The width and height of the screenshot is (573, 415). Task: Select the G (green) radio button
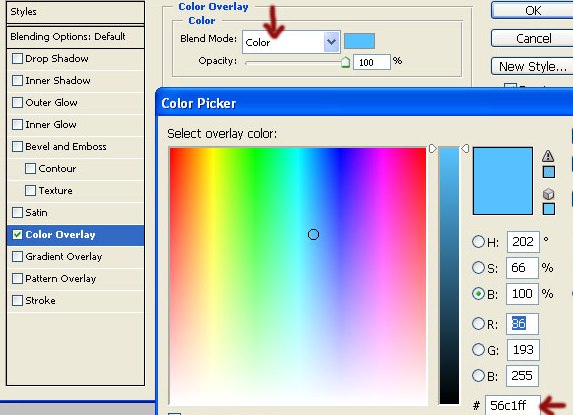point(478,350)
